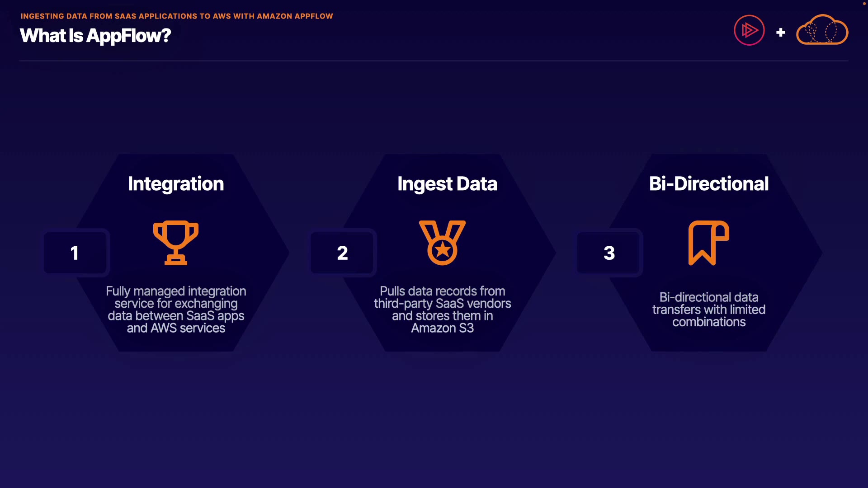Viewport: 868px width, 488px height.
Task: Click the 'What Is AppFlow?' slide title
Action: (95, 36)
